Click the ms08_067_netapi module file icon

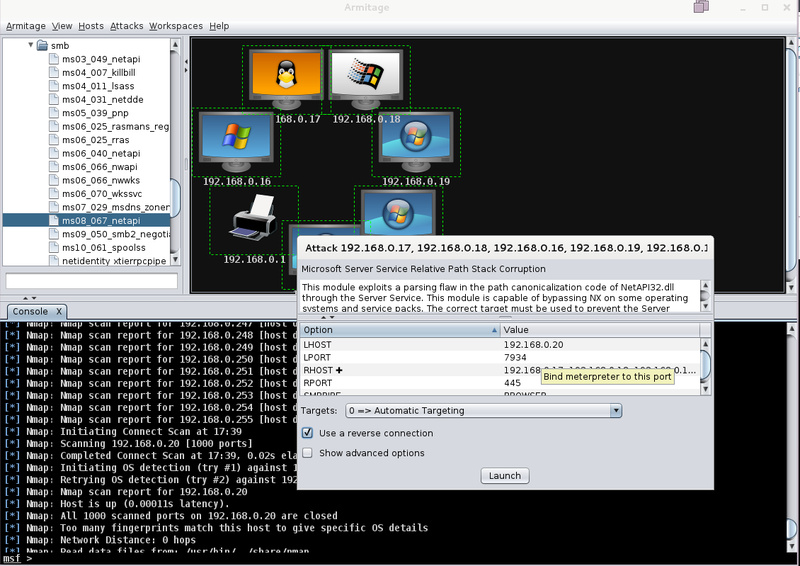coord(54,220)
